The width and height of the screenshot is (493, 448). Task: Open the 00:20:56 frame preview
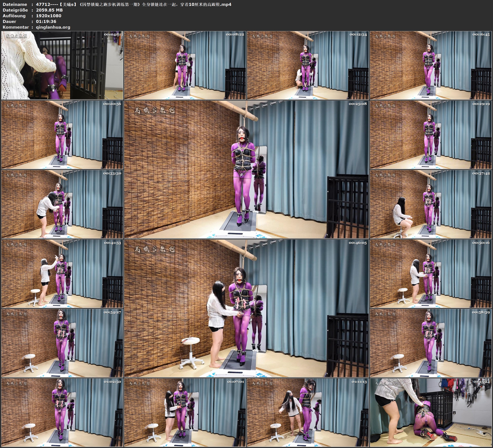pos(62,135)
